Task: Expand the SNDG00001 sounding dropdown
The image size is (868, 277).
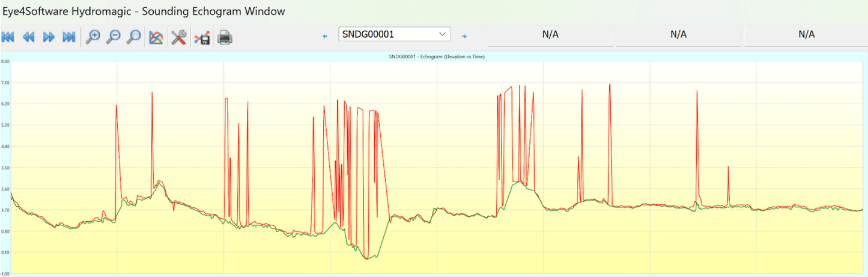Action: pos(443,34)
